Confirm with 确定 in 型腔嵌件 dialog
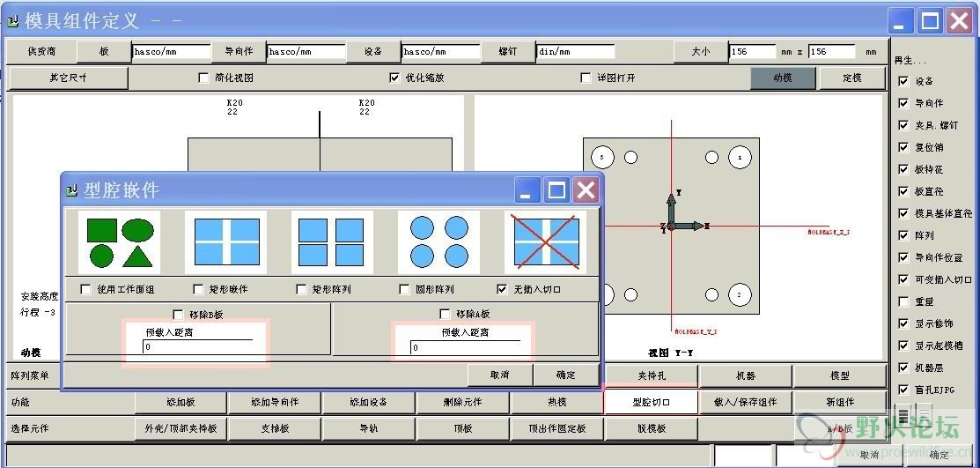 point(565,375)
